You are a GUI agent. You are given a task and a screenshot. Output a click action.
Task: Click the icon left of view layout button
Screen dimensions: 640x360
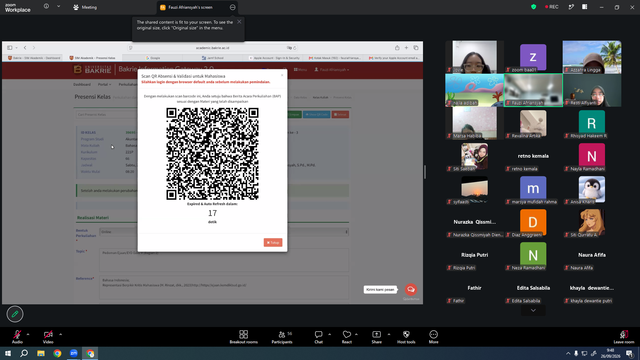coord(571,7)
